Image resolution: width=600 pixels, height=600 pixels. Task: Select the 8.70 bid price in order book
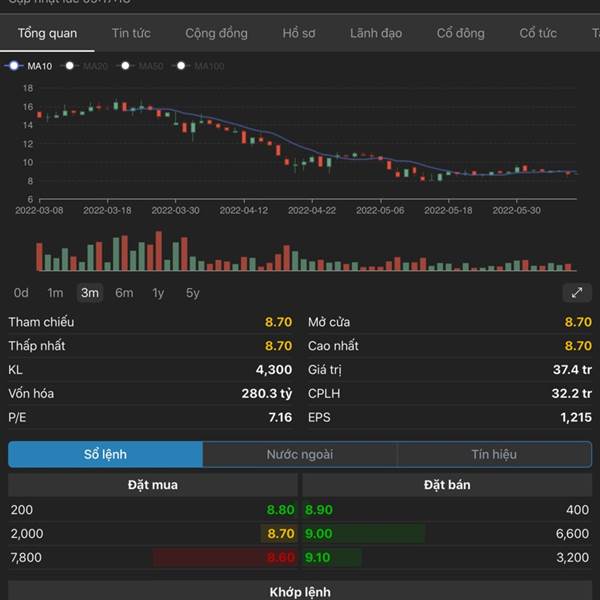point(280,533)
